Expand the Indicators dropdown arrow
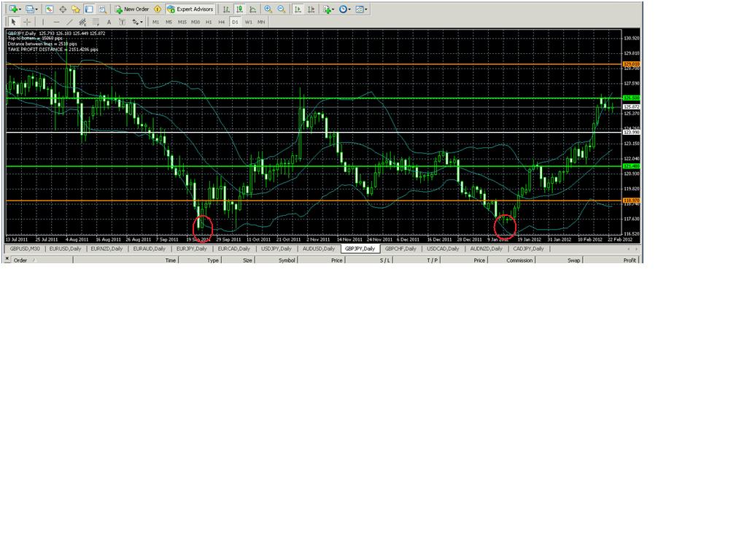Image resolution: width=747 pixels, height=560 pixels. [x=333, y=9]
